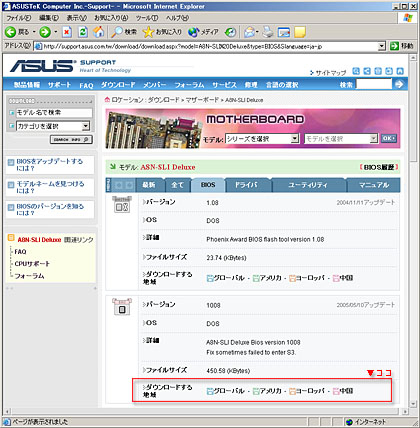Open the History toolbar icon
Viewport: 420px width, 428px height.
(x=230, y=32)
